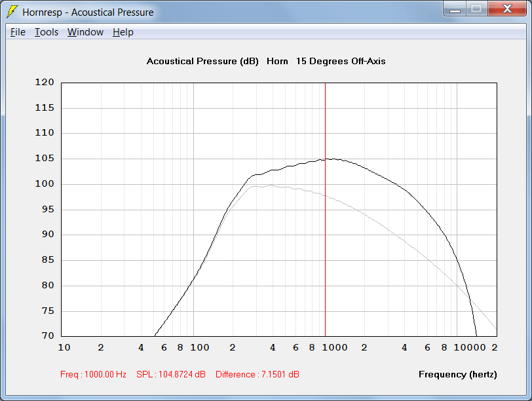Maximize the Hornresp window

point(476,9)
